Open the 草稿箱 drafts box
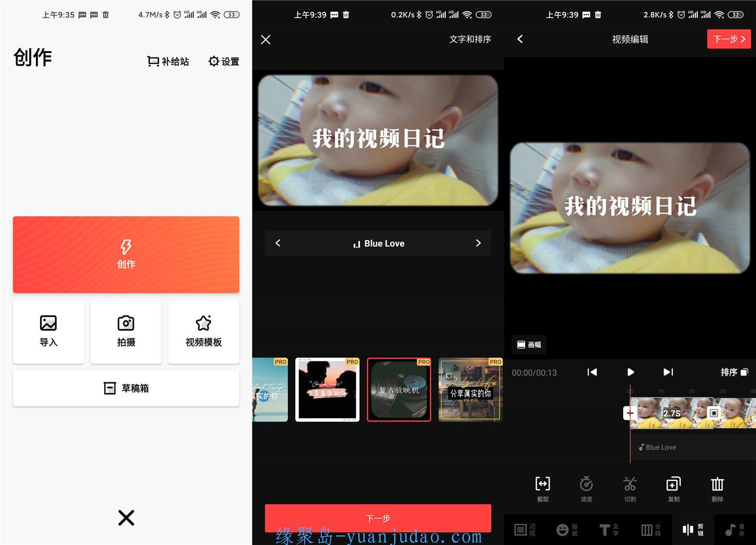The width and height of the screenshot is (756, 545). pos(126,388)
